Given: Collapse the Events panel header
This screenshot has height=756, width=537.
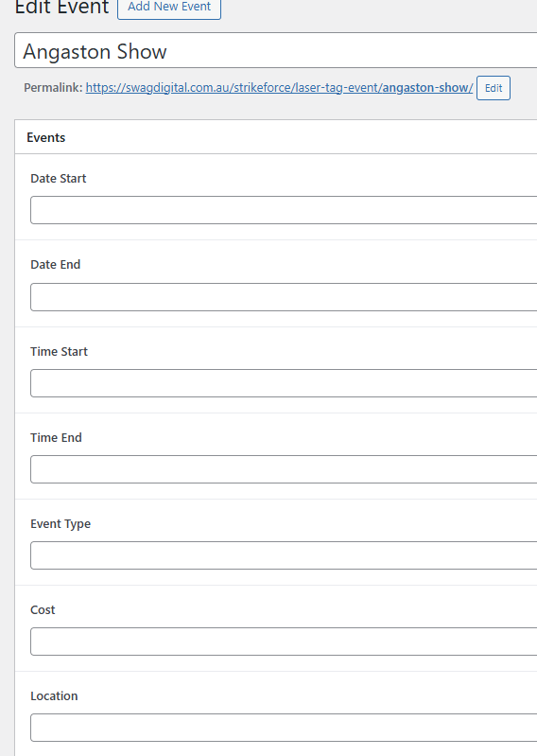Looking at the screenshot, I should click(x=275, y=137).
